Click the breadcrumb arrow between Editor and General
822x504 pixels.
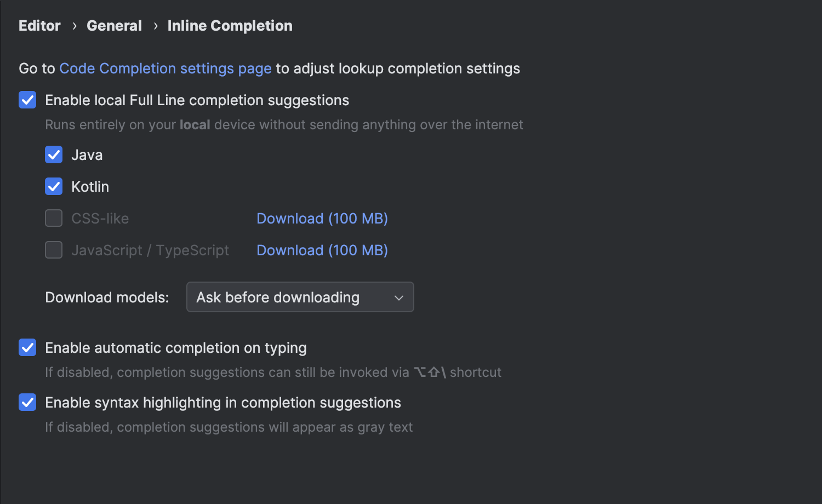pyautogui.click(x=75, y=26)
